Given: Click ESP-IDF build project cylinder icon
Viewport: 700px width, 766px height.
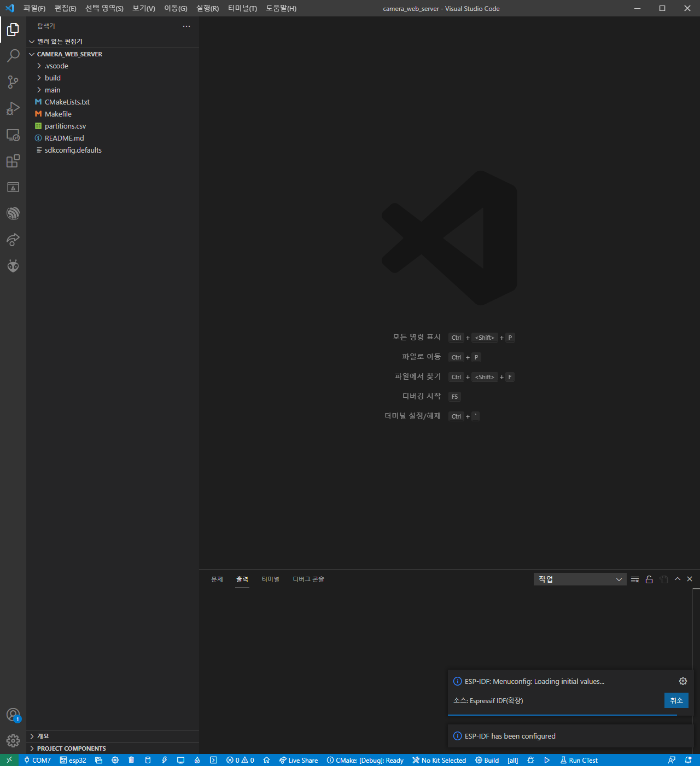Looking at the screenshot, I should (x=148, y=760).
